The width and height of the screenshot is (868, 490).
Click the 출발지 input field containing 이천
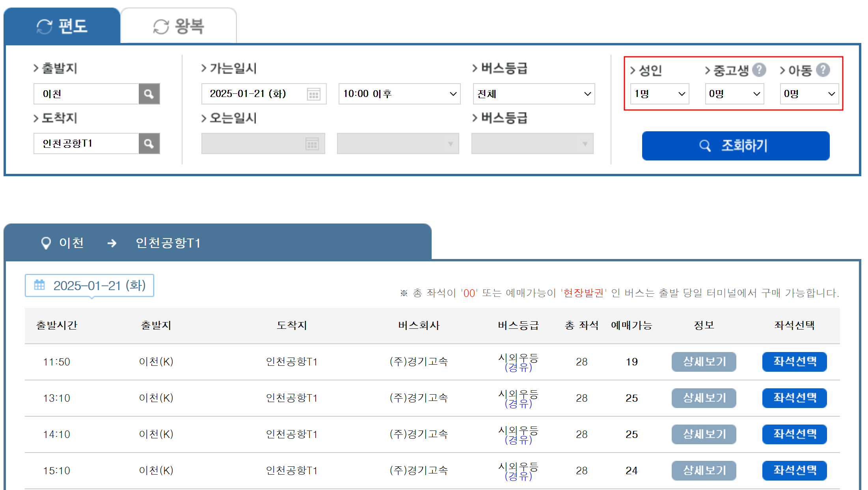click(x=86, y=94)
